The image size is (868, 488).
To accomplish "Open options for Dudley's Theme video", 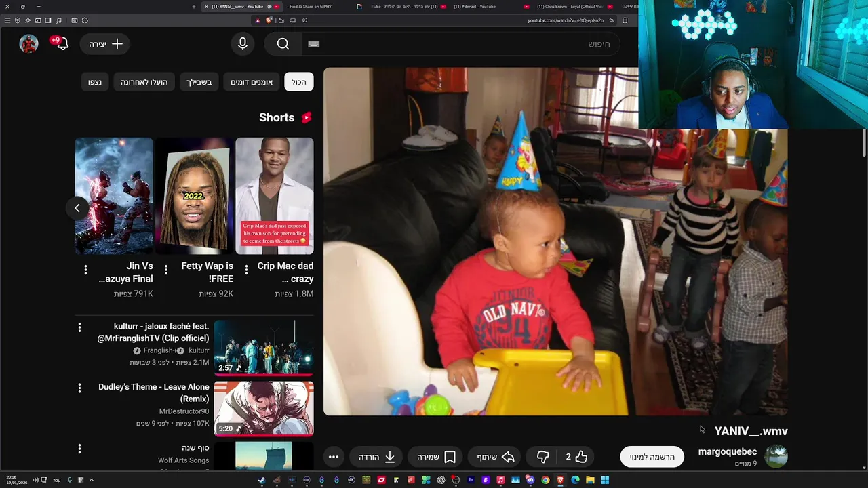I will (x=79, y=388).
